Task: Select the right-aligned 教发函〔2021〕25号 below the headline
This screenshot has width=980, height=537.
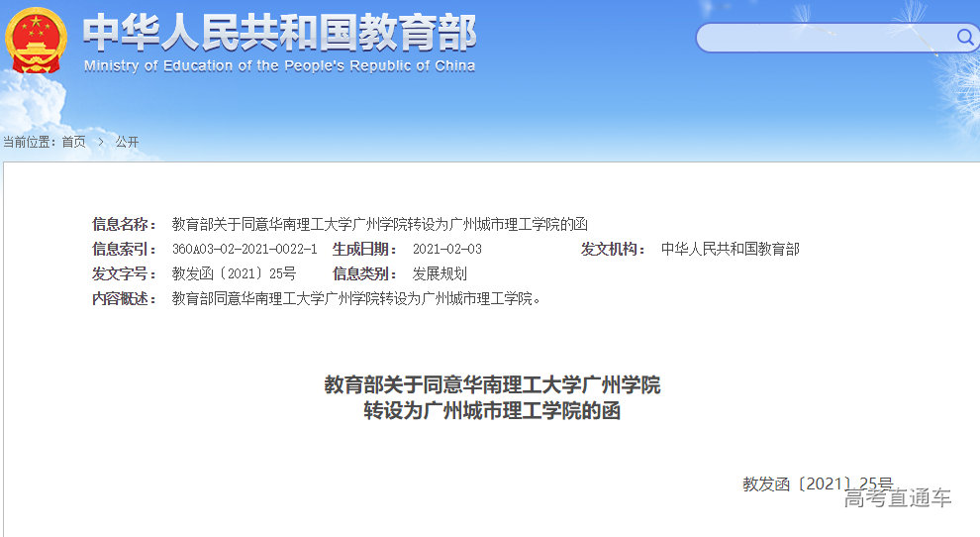Action: point(818,483)
